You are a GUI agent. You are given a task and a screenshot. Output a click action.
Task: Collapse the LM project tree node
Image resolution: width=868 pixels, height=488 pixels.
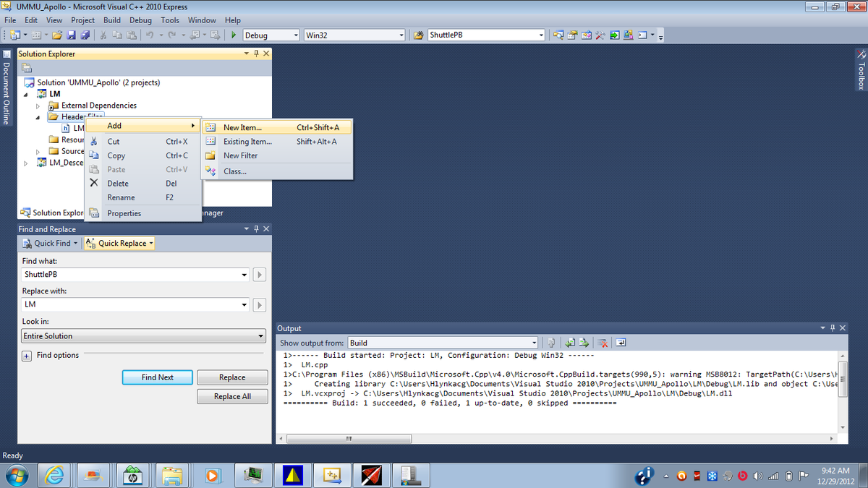(27, 94)
